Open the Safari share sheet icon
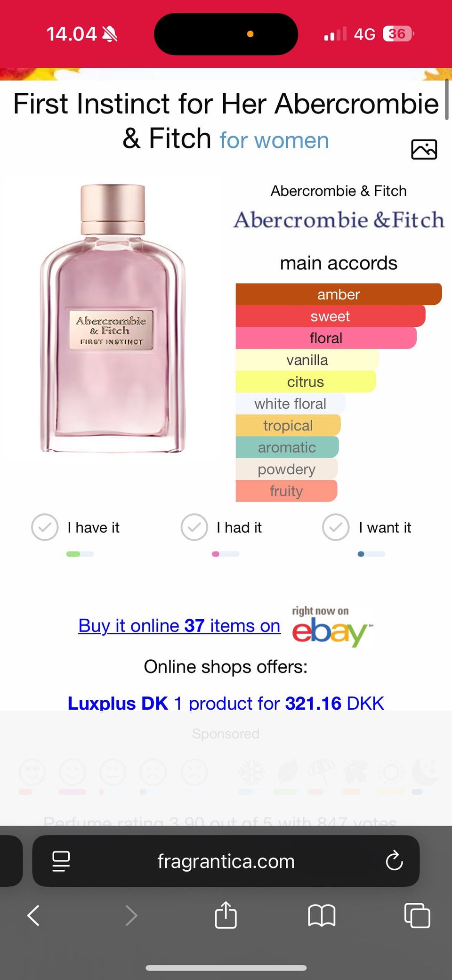 (x=226, y=915)
